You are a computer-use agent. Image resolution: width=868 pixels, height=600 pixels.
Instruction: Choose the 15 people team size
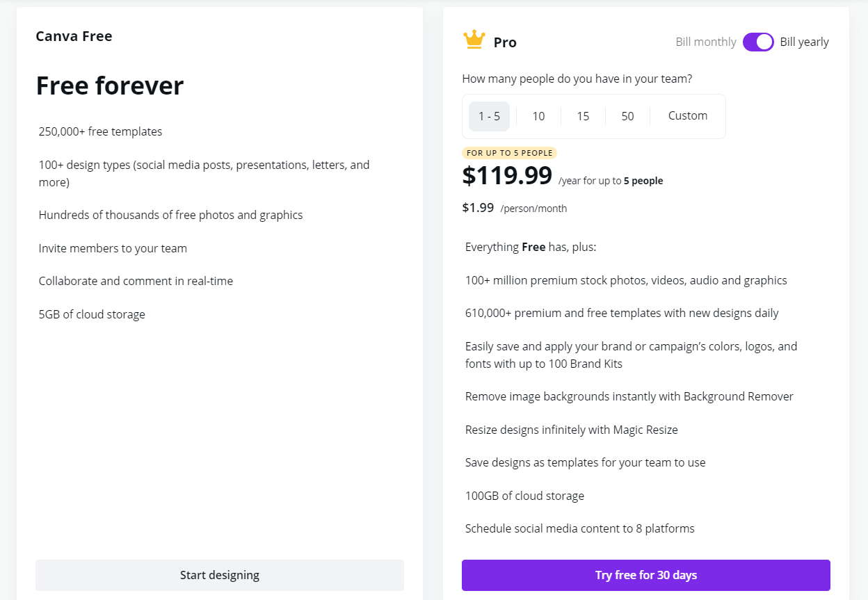pos(583,116)
